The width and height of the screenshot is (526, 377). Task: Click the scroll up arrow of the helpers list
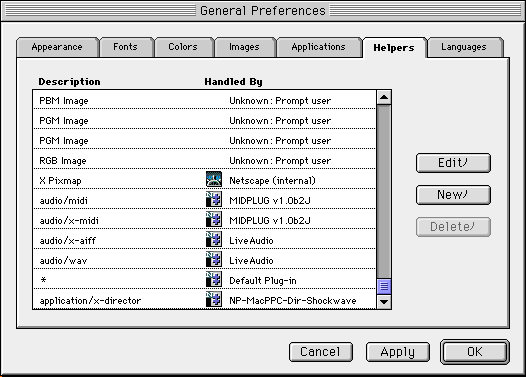point(384,98)
